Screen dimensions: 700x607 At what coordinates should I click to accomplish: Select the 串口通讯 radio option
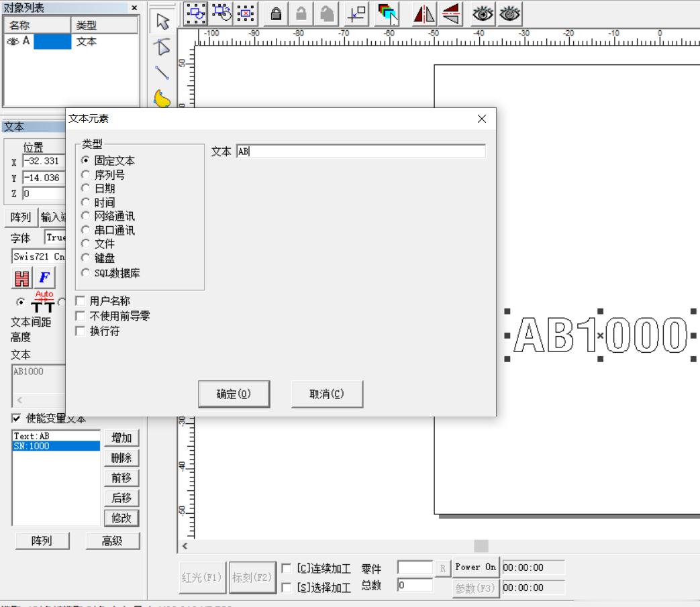85,229
